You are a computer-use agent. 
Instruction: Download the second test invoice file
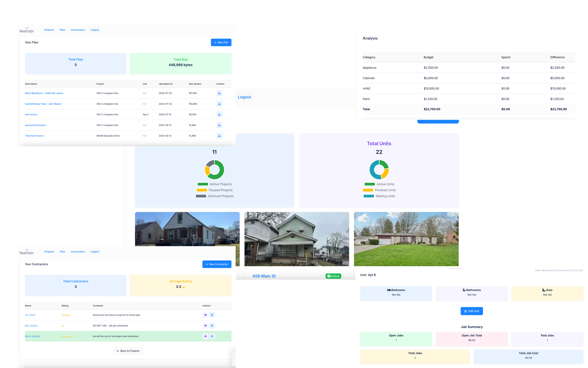(x=219, y=125)
